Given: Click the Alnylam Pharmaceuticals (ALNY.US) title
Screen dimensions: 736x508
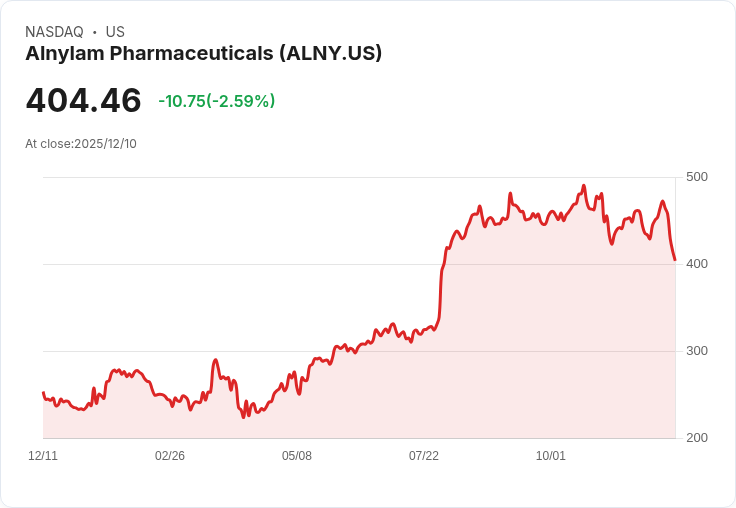Looking at the screenshot, I should click(x=203, y=54).
